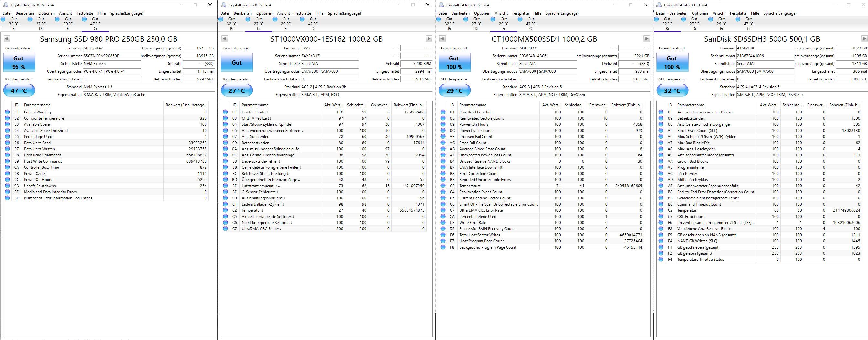Click the status orb beside Anz. Suchfehler row
This screenshot has height=340, width=868.
[226, 137]
